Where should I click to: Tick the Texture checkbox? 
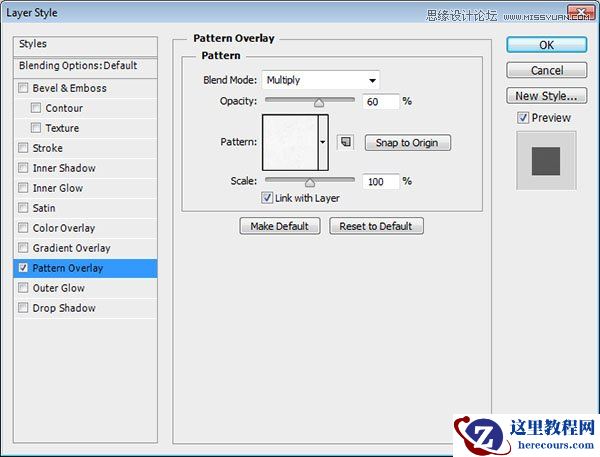click(x=36, y=127)
